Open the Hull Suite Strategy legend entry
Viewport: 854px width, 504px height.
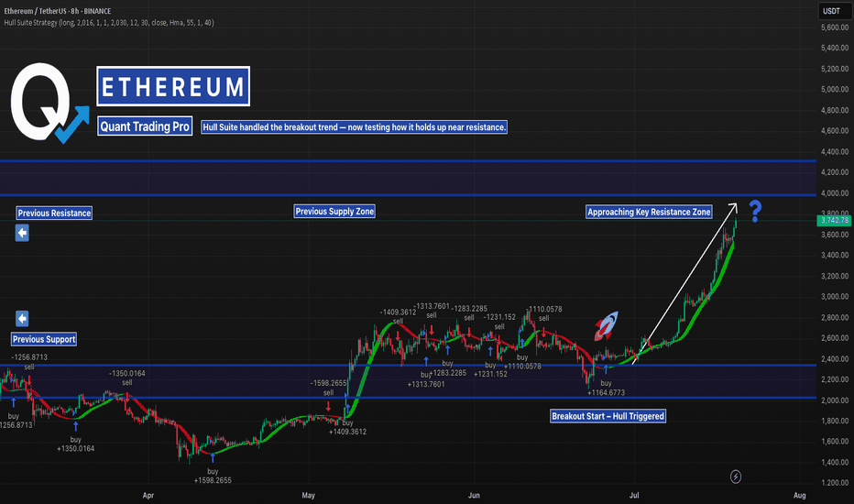pos(109,23)
